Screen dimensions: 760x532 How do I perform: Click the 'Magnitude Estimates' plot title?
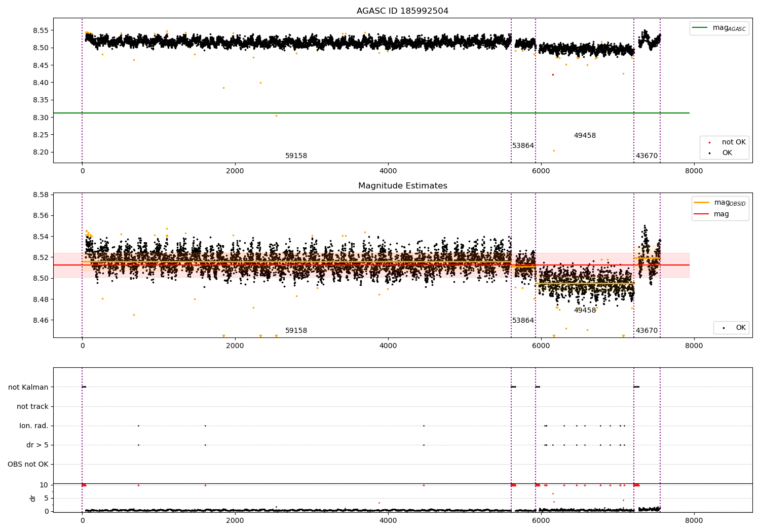coord(402,186)
